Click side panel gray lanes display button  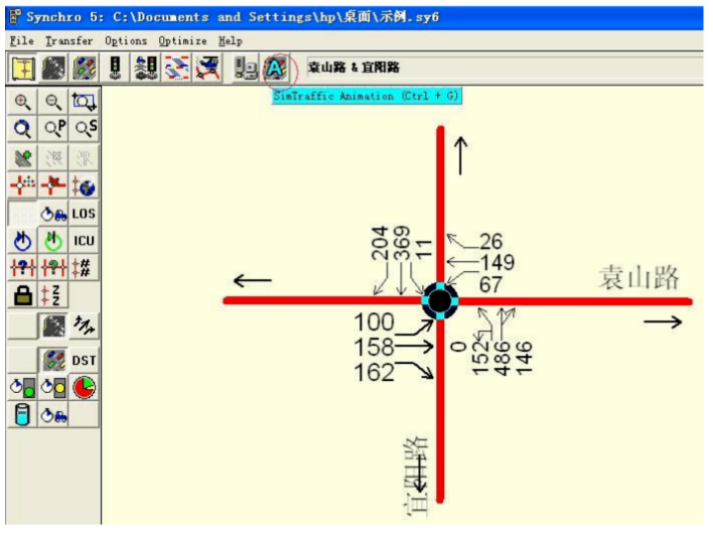click(x=53, y=326)
